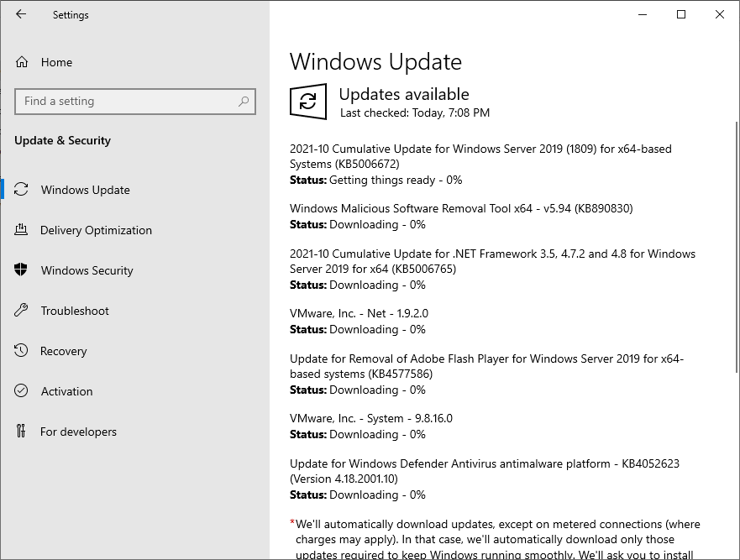Select Windows Defender Antivirus KB4052623 entry
This screenshot has height=560, width=740.
pos(484,471)
